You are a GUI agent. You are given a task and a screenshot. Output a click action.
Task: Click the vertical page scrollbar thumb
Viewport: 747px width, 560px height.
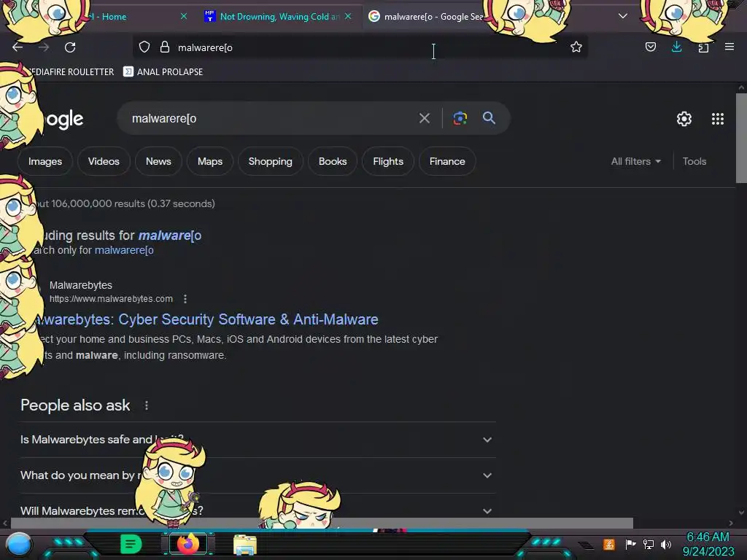(x=741, y=138)
